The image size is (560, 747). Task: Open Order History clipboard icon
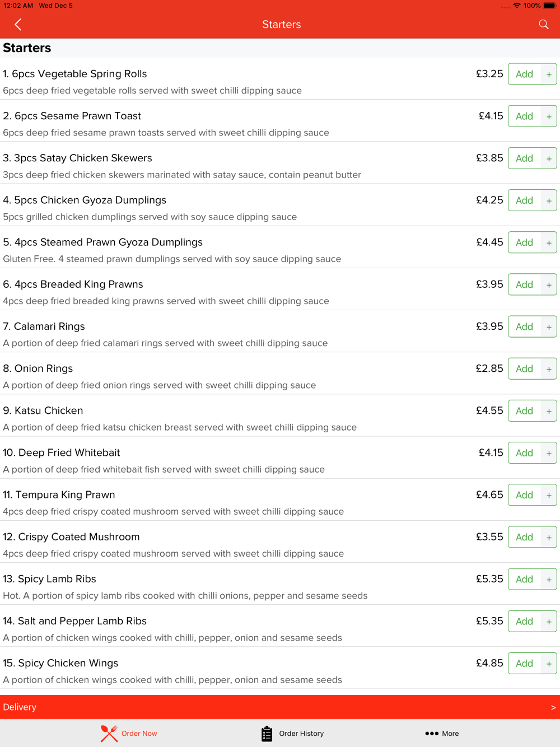coord(267,734)
